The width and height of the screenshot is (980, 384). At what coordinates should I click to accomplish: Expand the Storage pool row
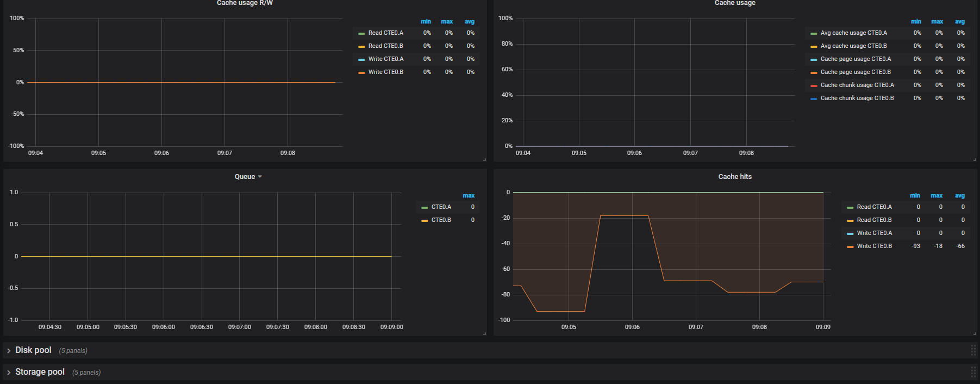[40, 372]
